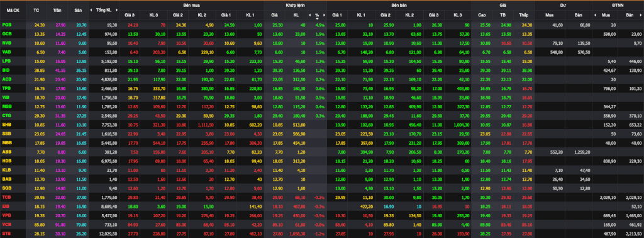Viewport: 644px width, 238px height.
Task: Click the Tổng KL column header
Action: coord(104,10)
